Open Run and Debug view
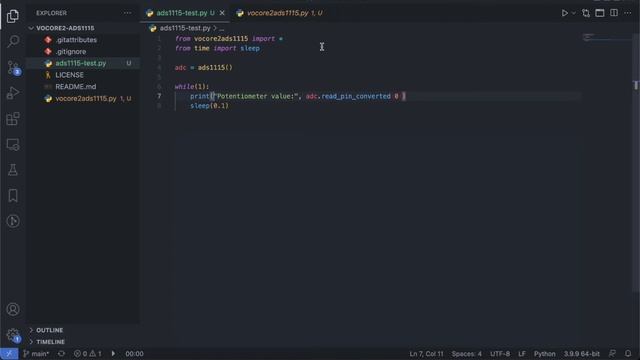This screenshot has height=360, width=640. (13, 93)
